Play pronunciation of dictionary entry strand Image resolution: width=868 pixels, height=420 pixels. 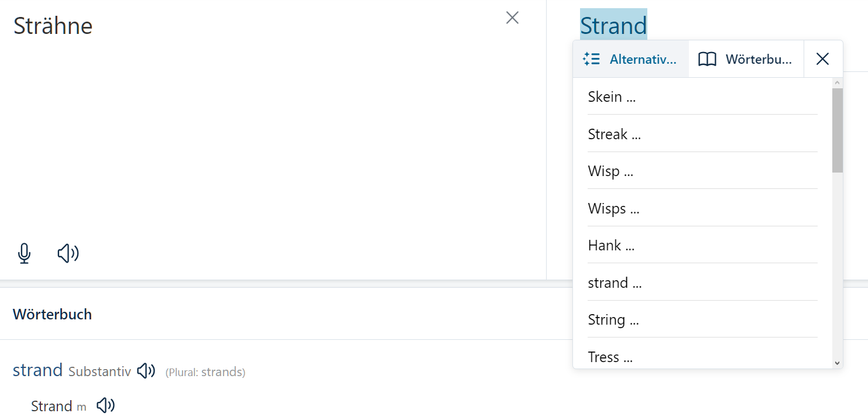pos(146,371)
